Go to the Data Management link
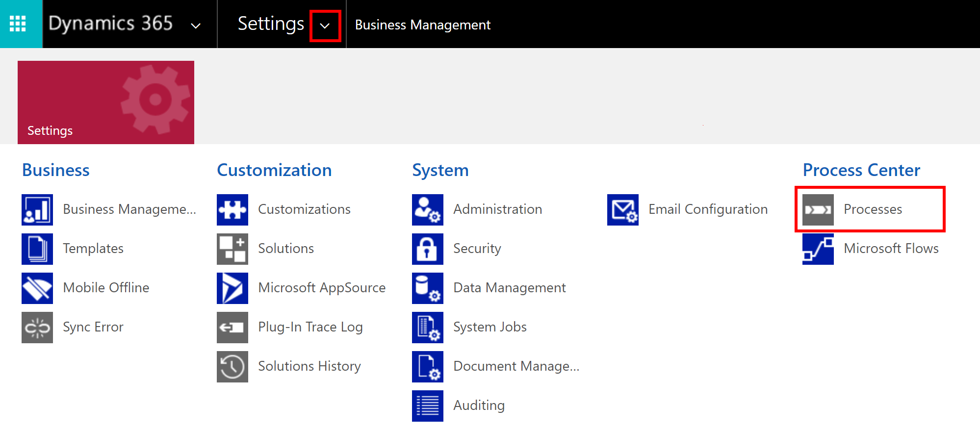 click(509, 288)
